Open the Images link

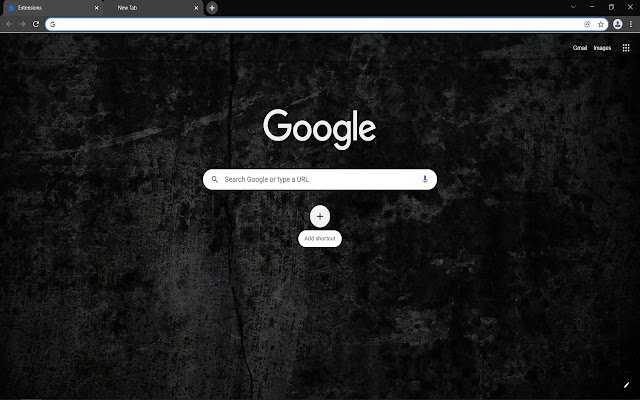point(602,48)
